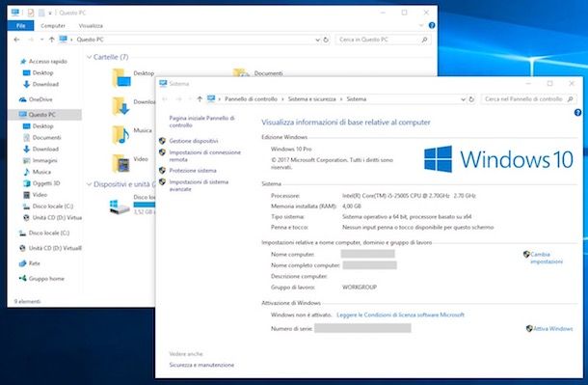Go up one level in Questo PC window

[52, 40]
